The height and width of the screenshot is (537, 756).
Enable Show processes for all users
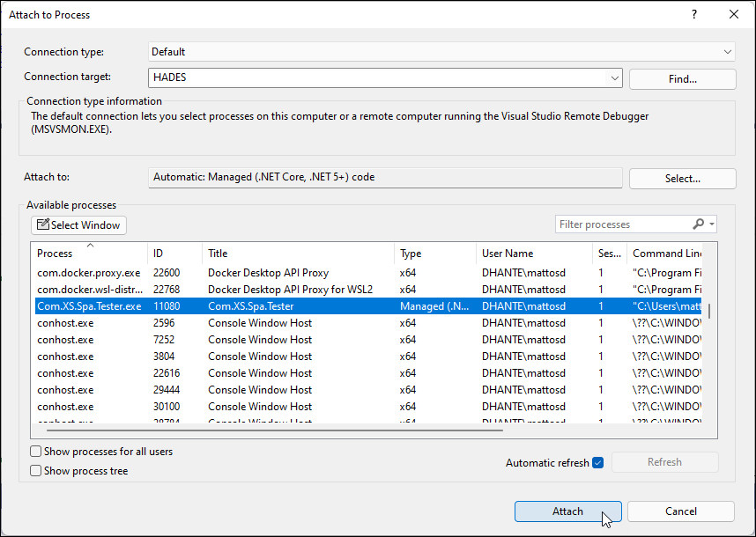[x=36, y=451]
